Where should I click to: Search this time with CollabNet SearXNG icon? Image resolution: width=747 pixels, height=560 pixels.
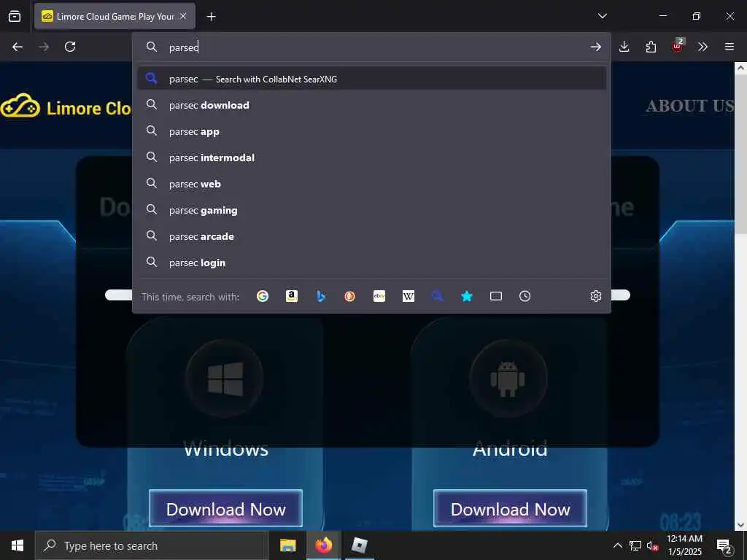coord(438,296)
